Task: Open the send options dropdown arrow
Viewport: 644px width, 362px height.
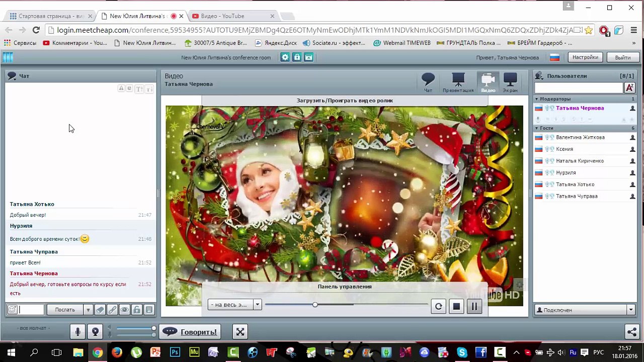Action: [88, 310]
